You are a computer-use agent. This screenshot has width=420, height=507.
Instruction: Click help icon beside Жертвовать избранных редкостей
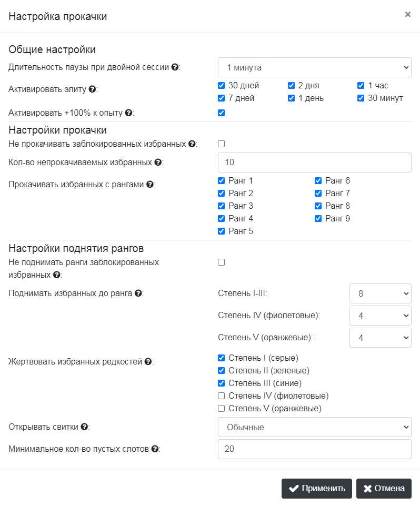click(148, 361)
